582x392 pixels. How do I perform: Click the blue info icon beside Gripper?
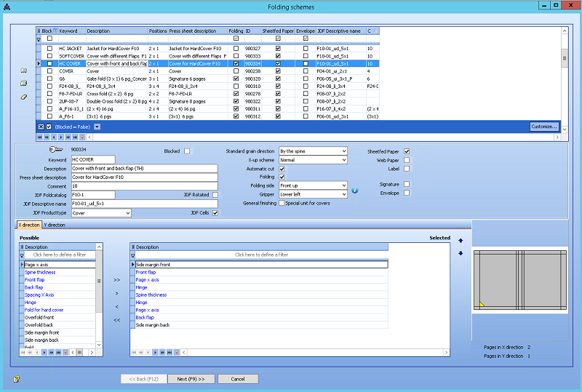pyautogui.click(x=355, y=191)
